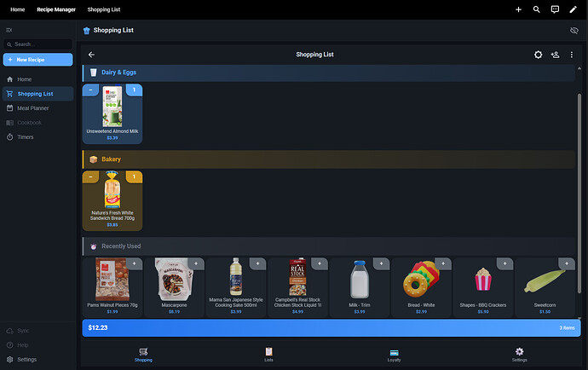Add Pams Walnut Pieces 70g to list

[x=135, y=263]
